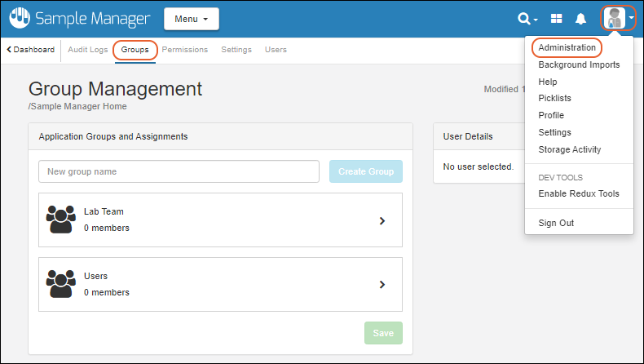This screenshot has width=644, height=364.
Task: Select Administration from the user menu
Action: [567, 47]
